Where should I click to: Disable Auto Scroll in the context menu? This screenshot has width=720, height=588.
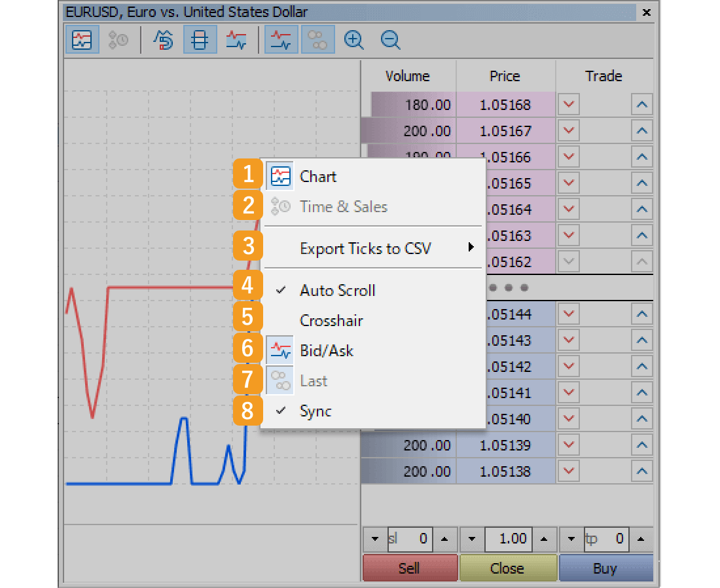[x=337, y=290]
